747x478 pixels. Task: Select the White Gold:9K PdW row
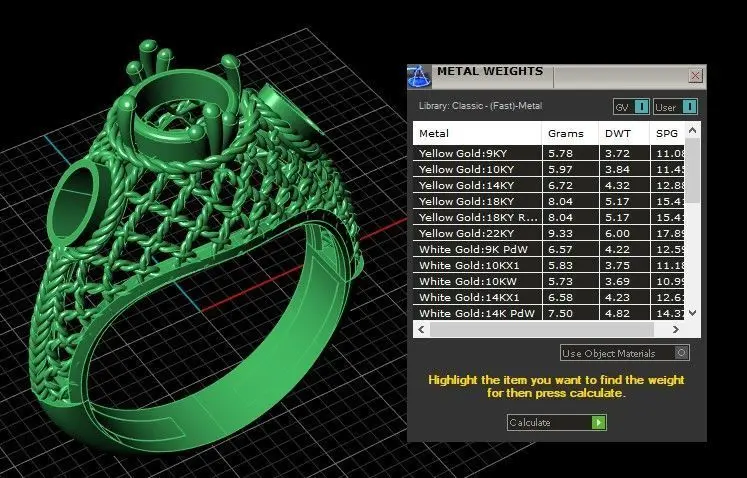tap(549, 249)
